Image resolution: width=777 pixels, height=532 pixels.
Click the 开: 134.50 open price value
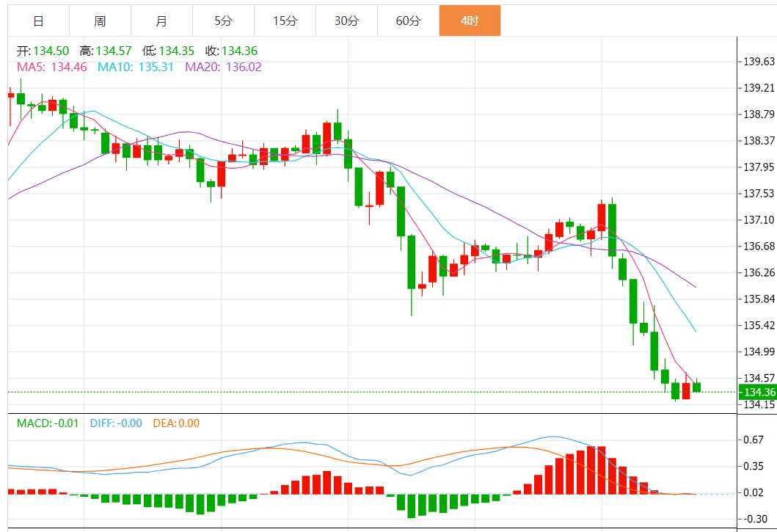pos(43,51)
